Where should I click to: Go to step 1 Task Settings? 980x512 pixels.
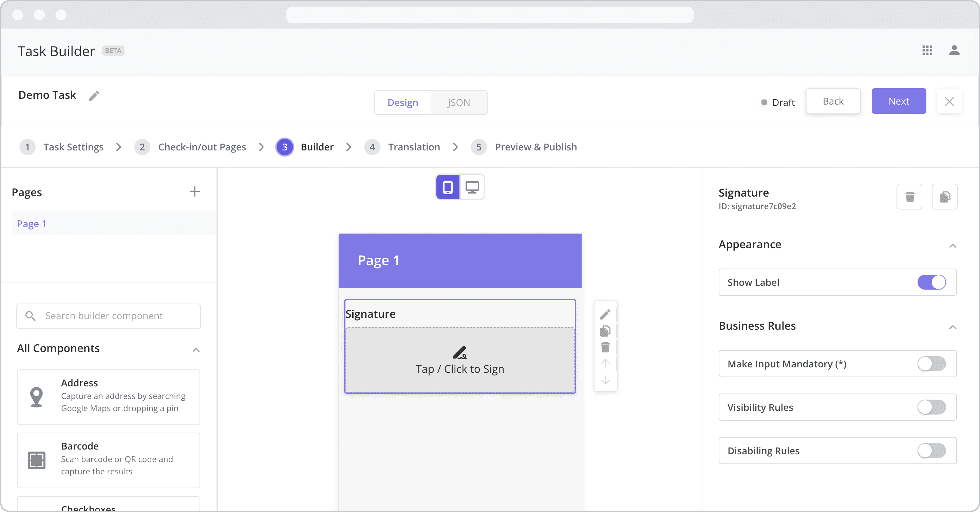click(61, 147)
